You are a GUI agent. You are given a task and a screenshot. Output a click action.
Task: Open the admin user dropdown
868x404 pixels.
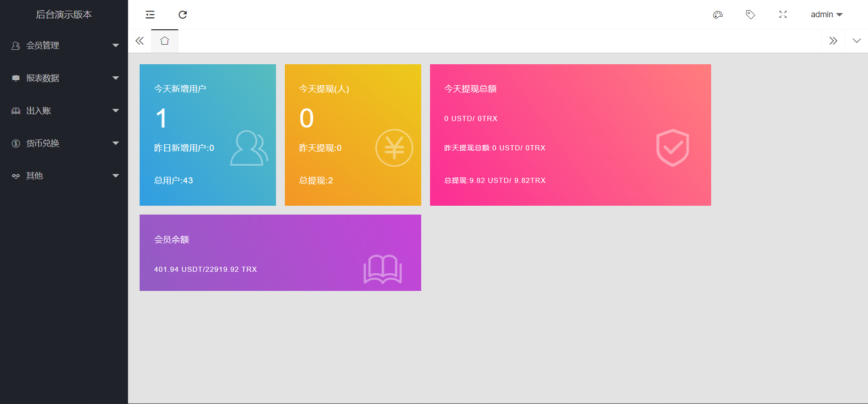coord(827,15)
